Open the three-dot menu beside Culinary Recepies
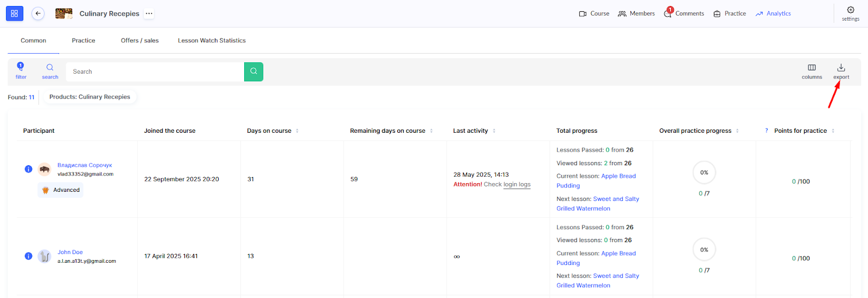The width and height of the screenshot is (868, 298). click(149, 14)
